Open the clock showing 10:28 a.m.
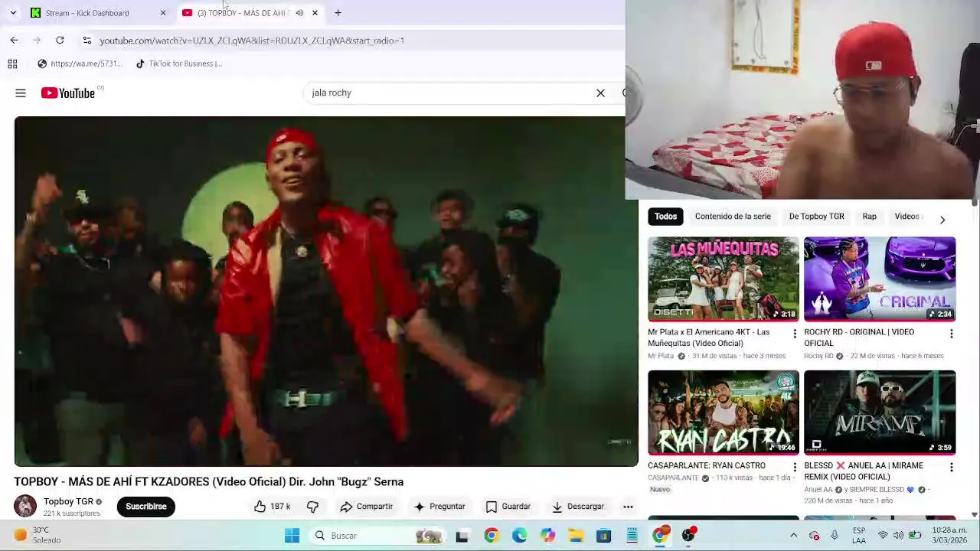Image resolution: width=980 pixels, height=551 pixels. (949, 535)
